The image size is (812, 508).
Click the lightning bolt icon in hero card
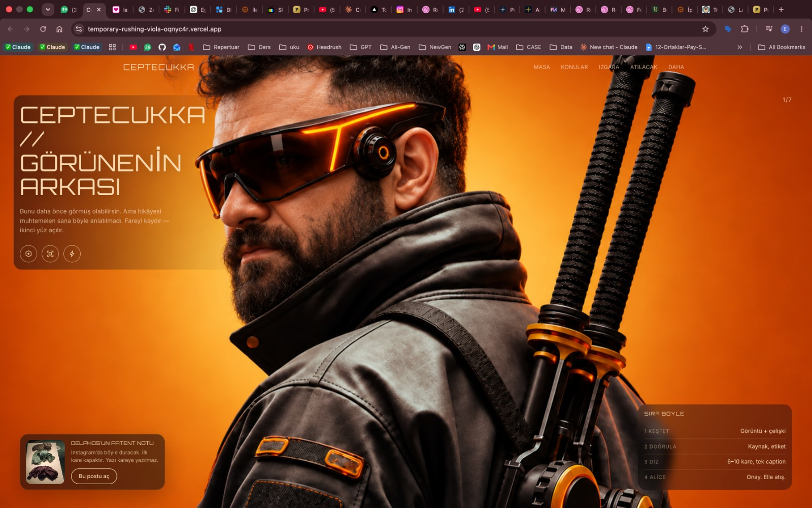[x=72, y=253]
